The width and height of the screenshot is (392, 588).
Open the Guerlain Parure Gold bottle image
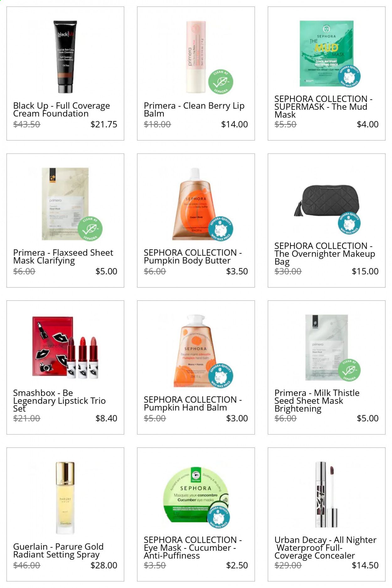pyautogui.click(x=65, y=498)
